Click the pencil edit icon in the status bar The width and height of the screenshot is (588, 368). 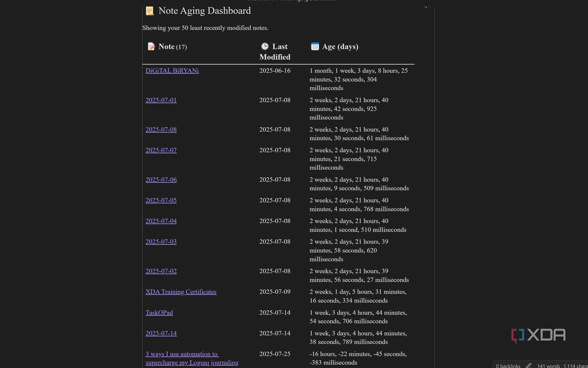pyautogui.click(x=530, y=366)
